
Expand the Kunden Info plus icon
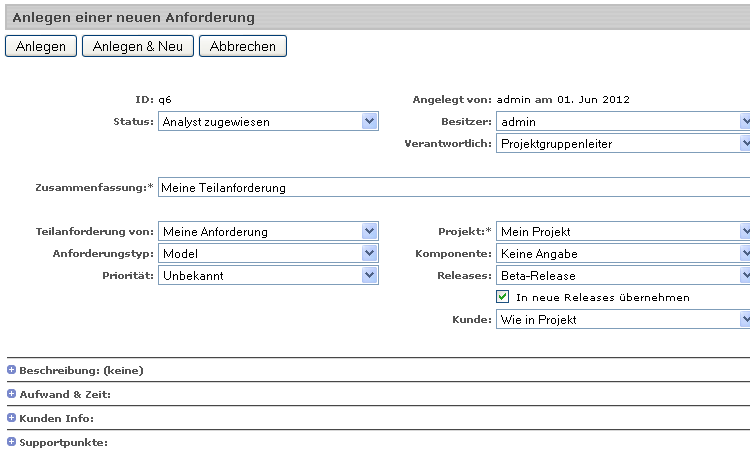click(x=12, y=418)
